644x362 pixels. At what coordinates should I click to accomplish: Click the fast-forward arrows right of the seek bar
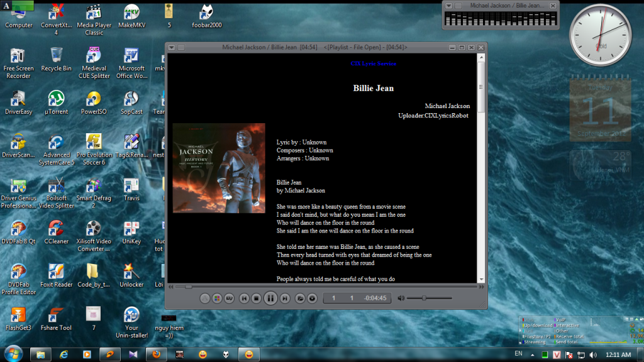click(x=482, y=287)
